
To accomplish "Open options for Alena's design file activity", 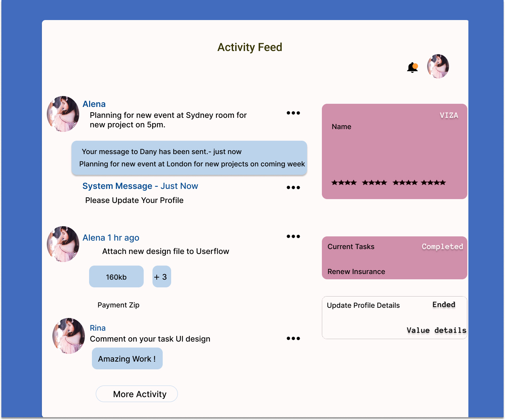I will [293, 236].
